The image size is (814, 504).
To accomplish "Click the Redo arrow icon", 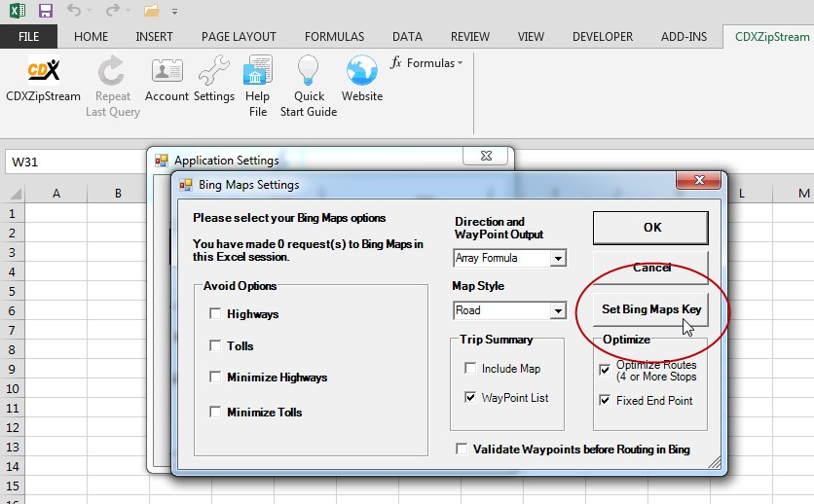I will tap(113, 11).
